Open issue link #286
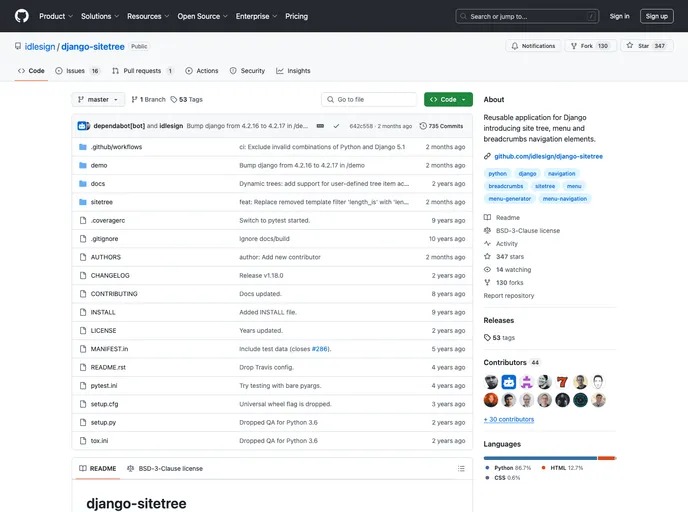Image resolution: width=688 pixels, height=512 pixels. (320, 349)
